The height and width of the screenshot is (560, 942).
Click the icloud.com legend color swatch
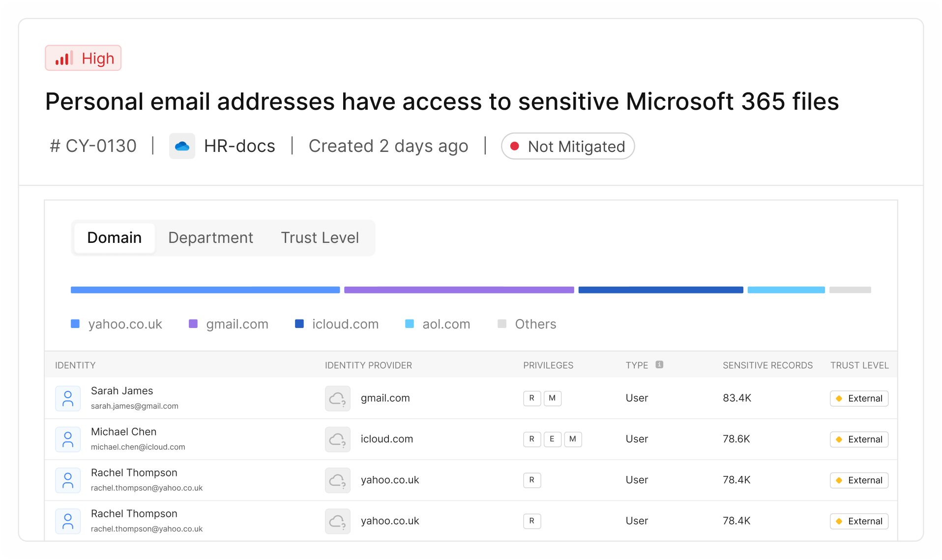(299, 324)
